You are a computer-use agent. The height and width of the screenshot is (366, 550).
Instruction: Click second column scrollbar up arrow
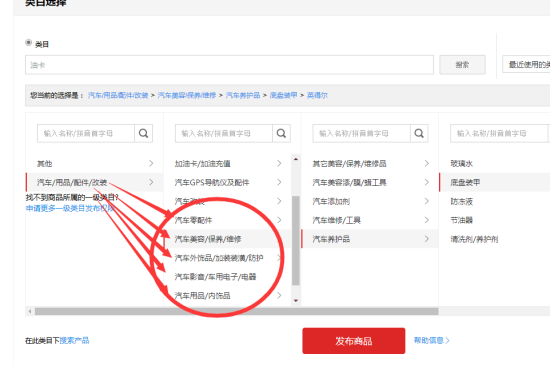pos(296,159)
